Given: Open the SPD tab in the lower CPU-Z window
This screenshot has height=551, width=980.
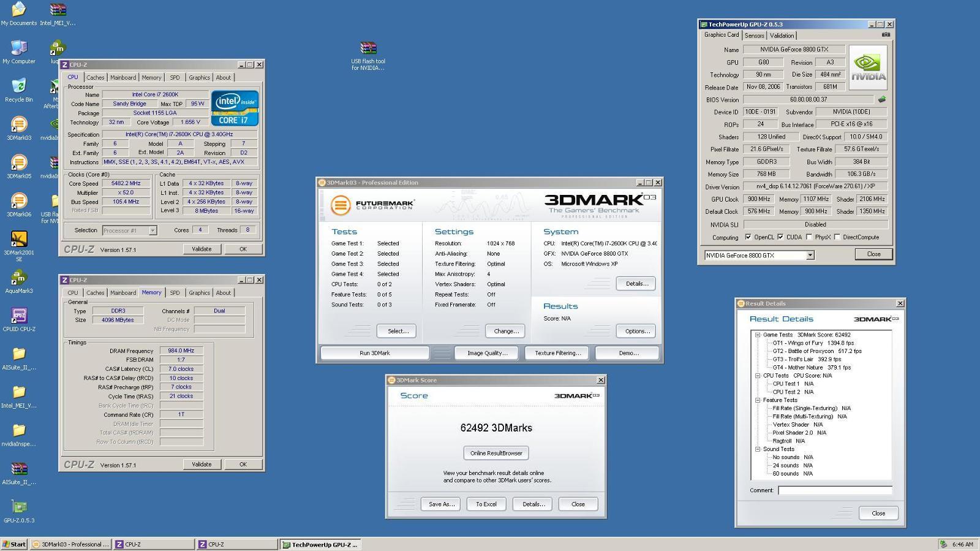Looking at the screenshot, I should pos(175,293).
